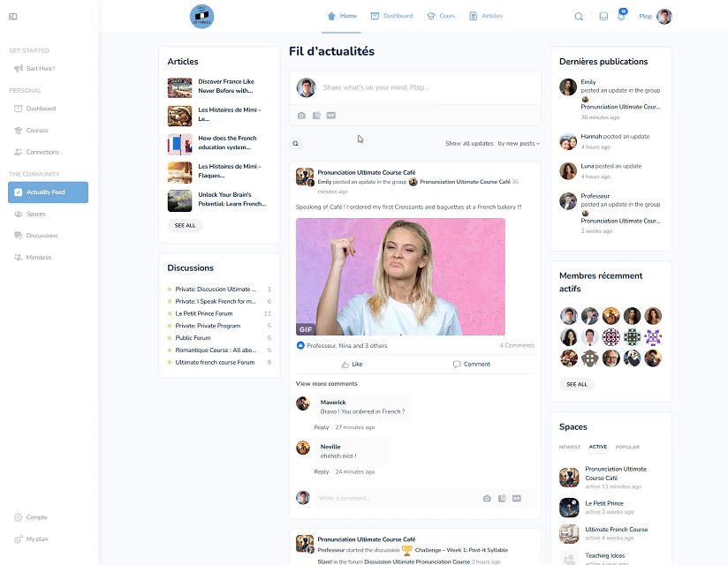Open 'Romantique Course' discussion
728x565 pixels.
pyautogui.click(x=216, y=350)
